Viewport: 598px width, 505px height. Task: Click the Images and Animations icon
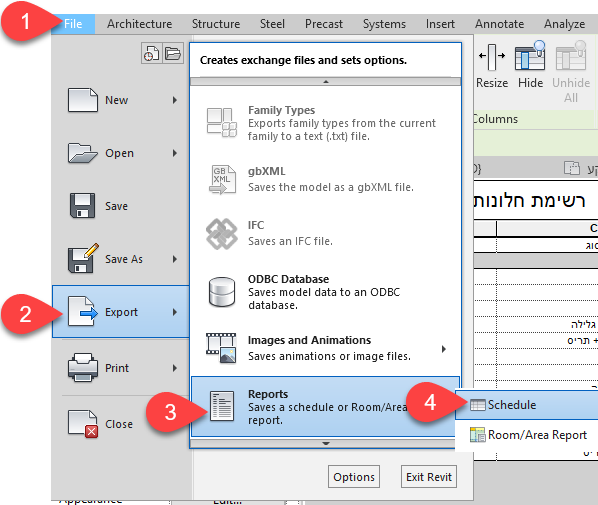point(221,348)
